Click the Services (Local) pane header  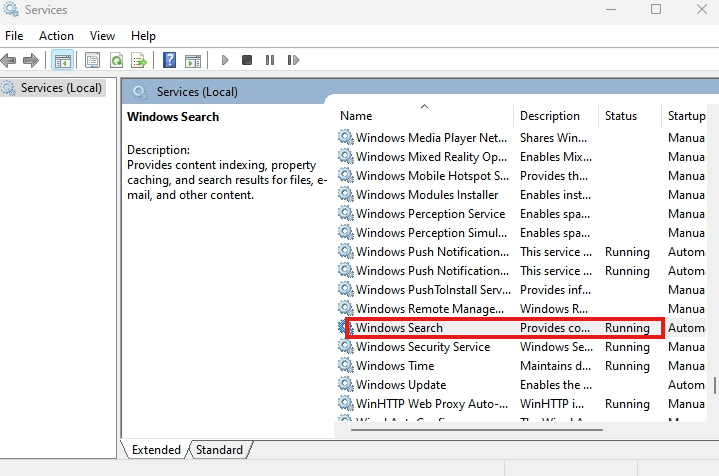[x=197, y=92]
